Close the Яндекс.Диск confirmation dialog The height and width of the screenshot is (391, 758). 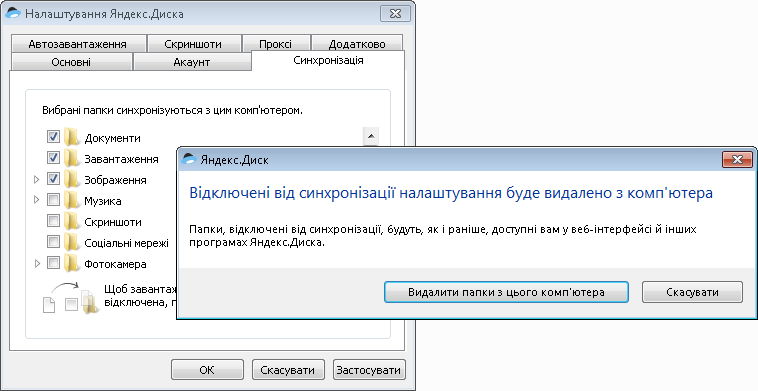[737, 159]
